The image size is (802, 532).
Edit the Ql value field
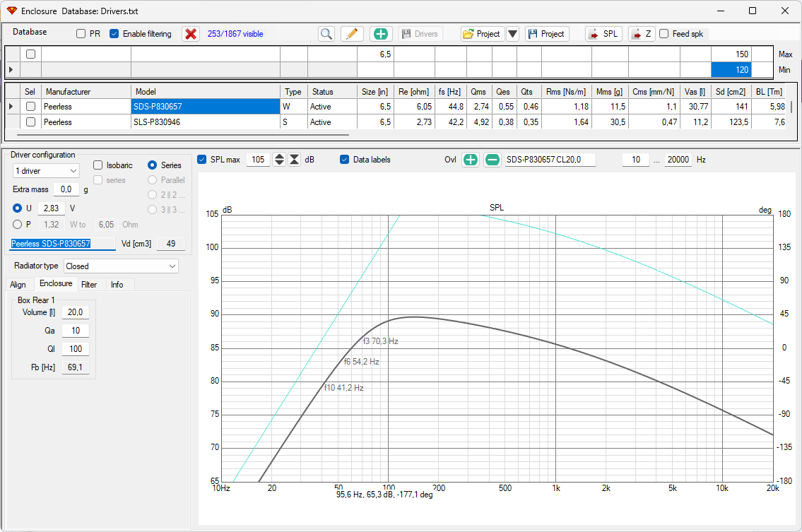click(75, 349)
